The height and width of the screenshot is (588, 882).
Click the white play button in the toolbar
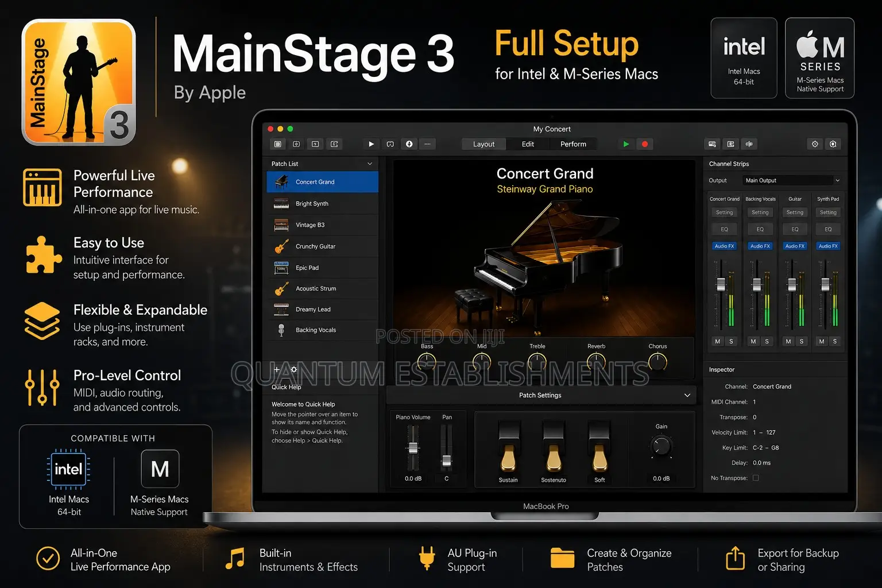click(371, 144)
